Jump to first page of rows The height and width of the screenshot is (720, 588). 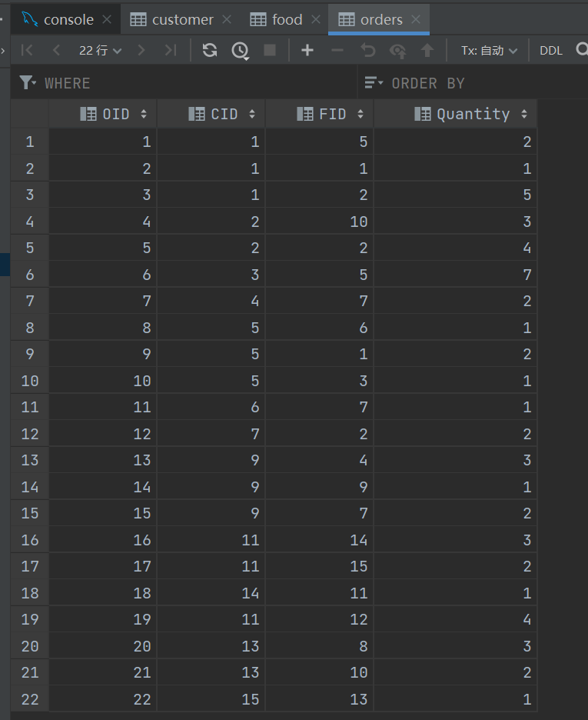[27, 50]
